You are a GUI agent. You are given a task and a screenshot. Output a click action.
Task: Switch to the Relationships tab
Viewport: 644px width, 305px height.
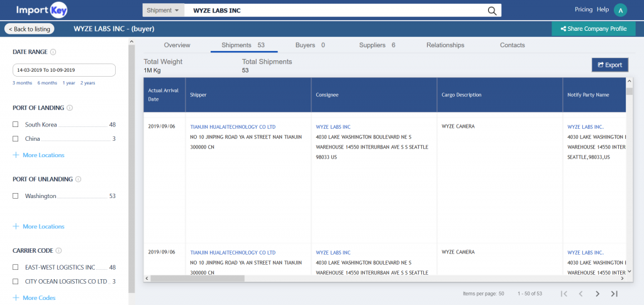pyautogui.click(x=445, y=45)
